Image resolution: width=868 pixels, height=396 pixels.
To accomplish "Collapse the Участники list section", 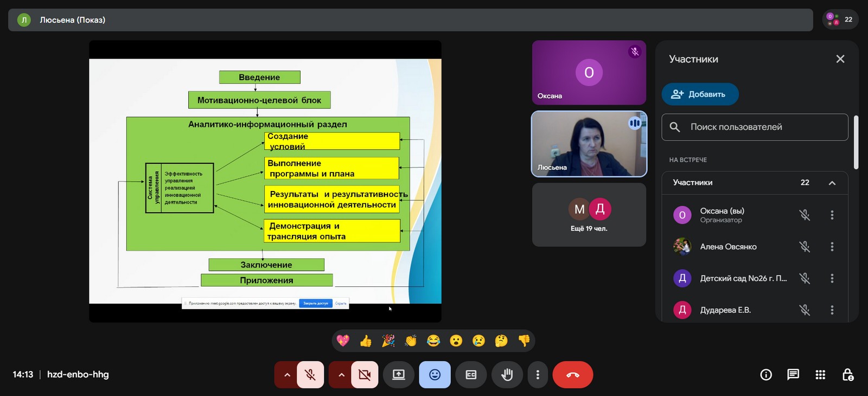I will point(832,183).
